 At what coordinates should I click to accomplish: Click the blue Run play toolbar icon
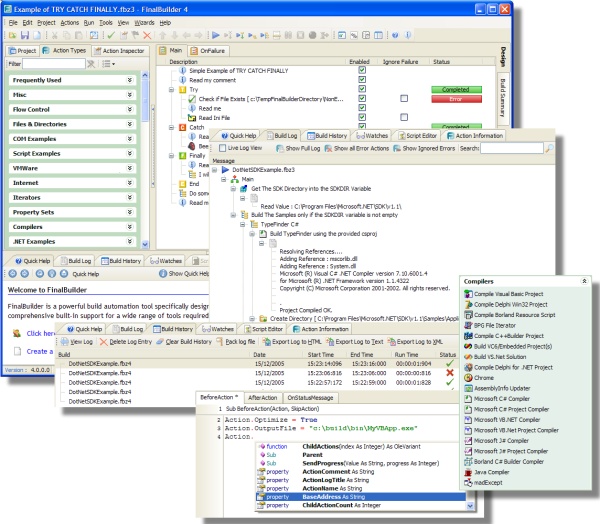216,36
